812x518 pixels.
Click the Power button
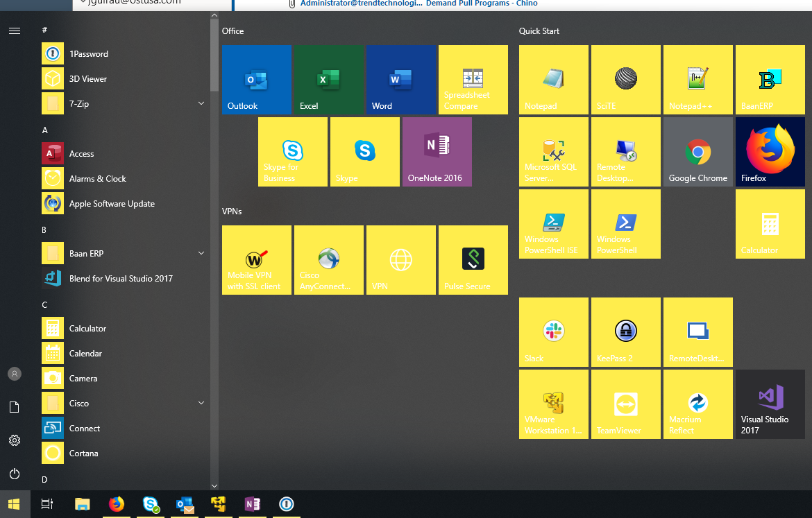(x=15, y=474)
